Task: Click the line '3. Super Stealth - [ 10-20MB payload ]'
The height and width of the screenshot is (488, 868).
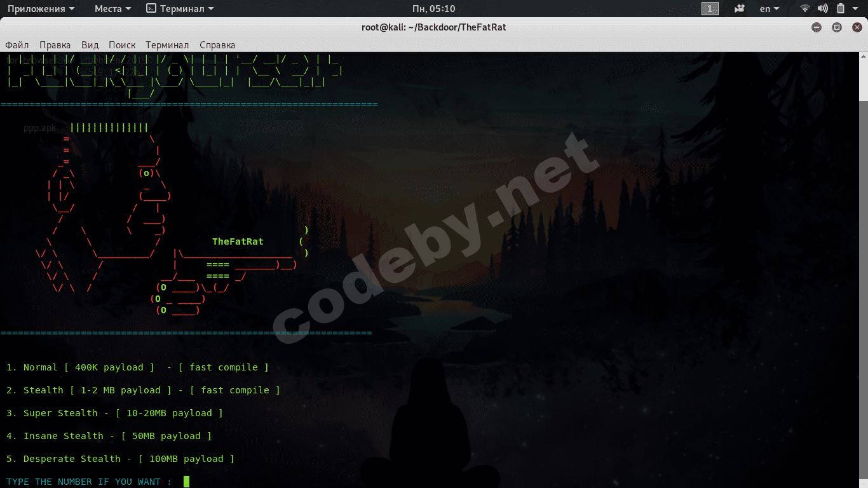Action: 114,413
